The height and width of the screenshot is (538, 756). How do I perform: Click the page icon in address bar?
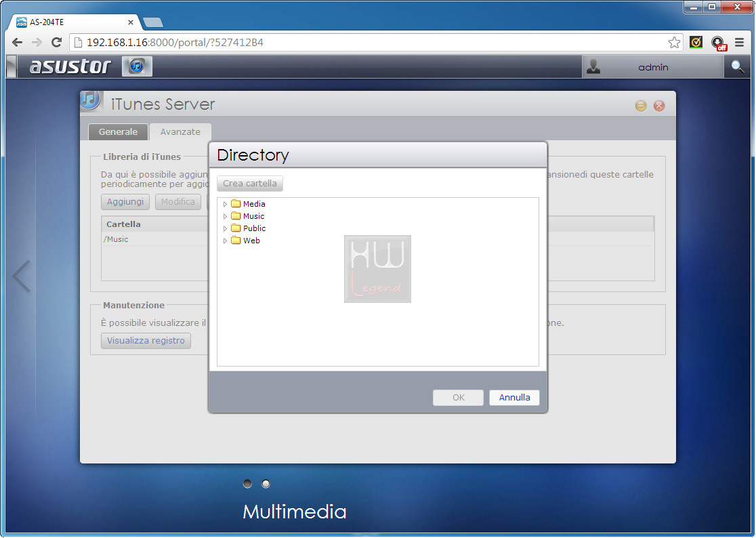[78, 43]
